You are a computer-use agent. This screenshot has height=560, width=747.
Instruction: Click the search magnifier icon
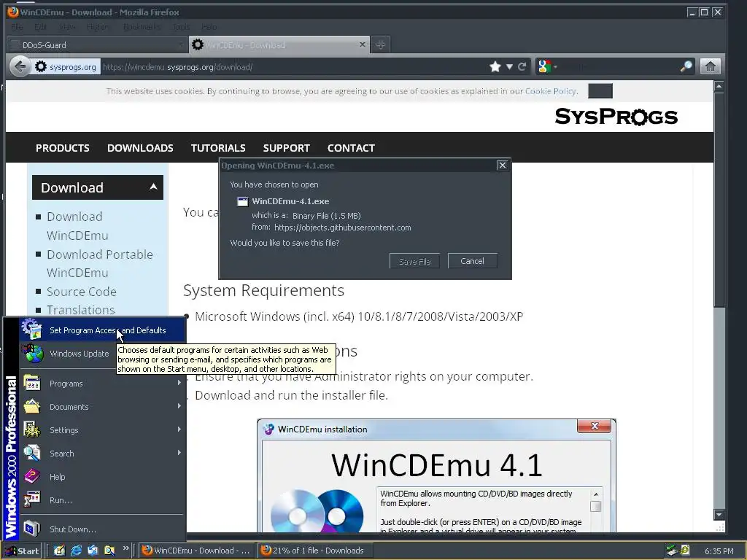point(686,66)
